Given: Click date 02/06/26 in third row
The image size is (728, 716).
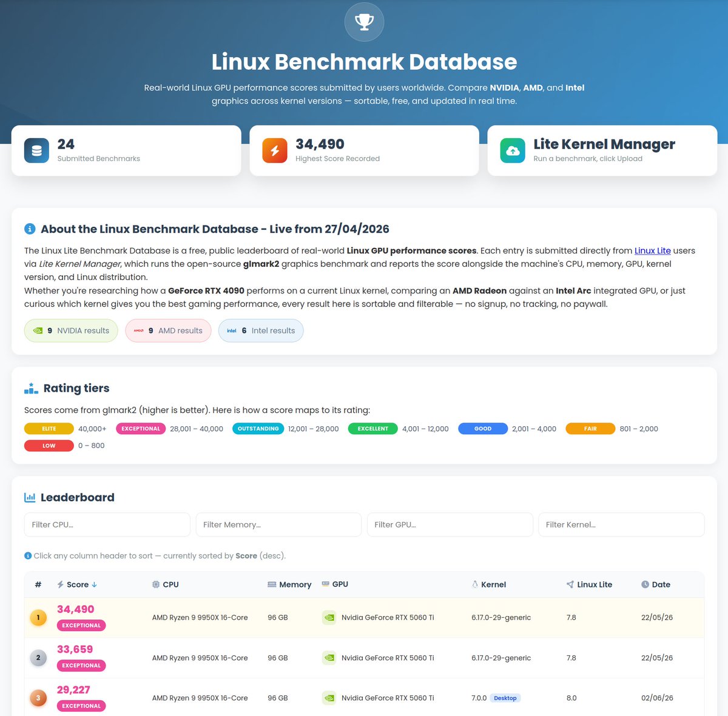Looking at the screenshot, I should [x=657, y=698].
